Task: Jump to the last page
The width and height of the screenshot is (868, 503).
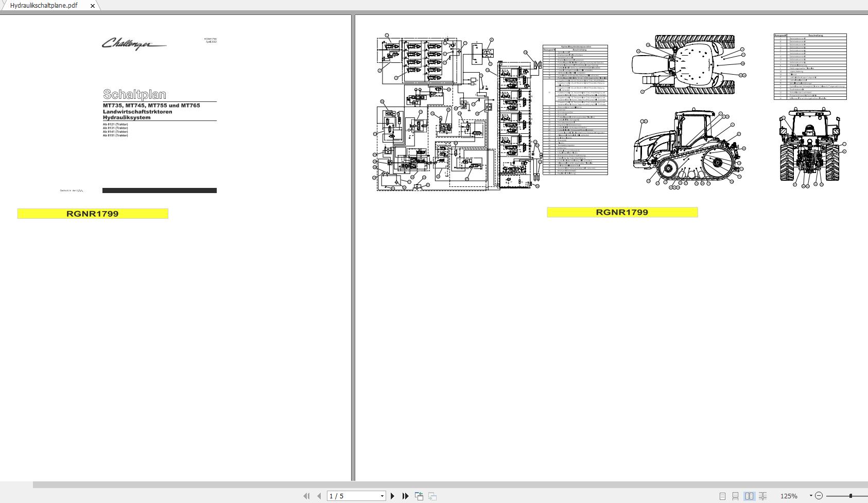Action: pyautogui.click(x=406, y=496)
